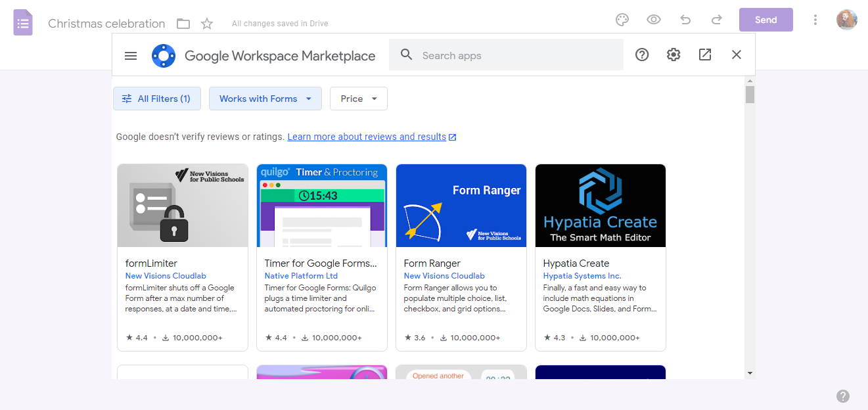
Task: Click the Google Workspace Marketplace logo
Action: coord(164,56)
